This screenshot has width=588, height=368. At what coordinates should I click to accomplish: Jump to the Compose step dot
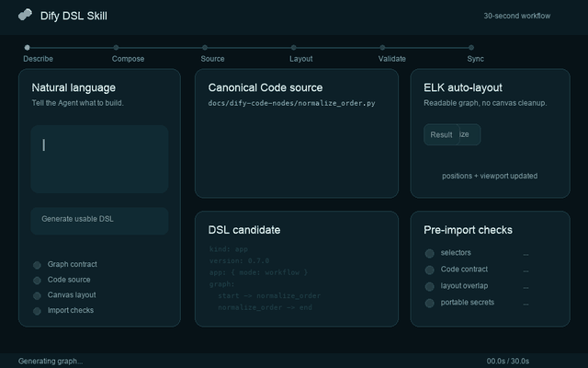pos(116,47)
